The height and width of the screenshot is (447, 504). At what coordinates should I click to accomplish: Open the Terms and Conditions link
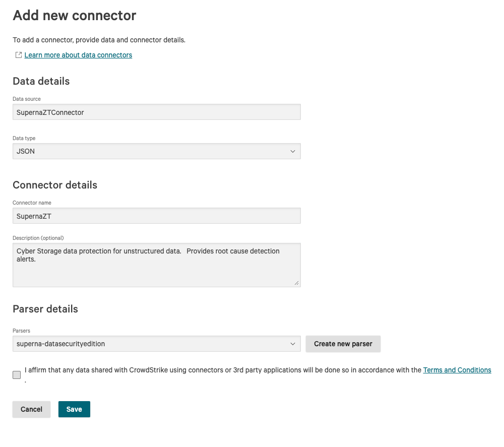(457, 370)
